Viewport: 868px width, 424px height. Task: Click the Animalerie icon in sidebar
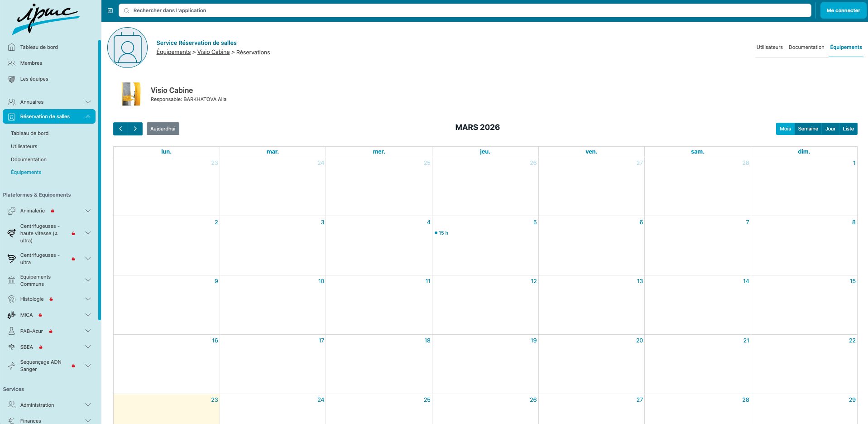click(x=12, y=211)
